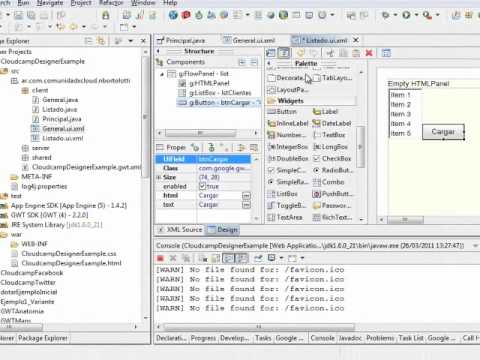Click the red GWT compile icon in toolbar
The image size is (480, 360).
(x=186, y=15)
